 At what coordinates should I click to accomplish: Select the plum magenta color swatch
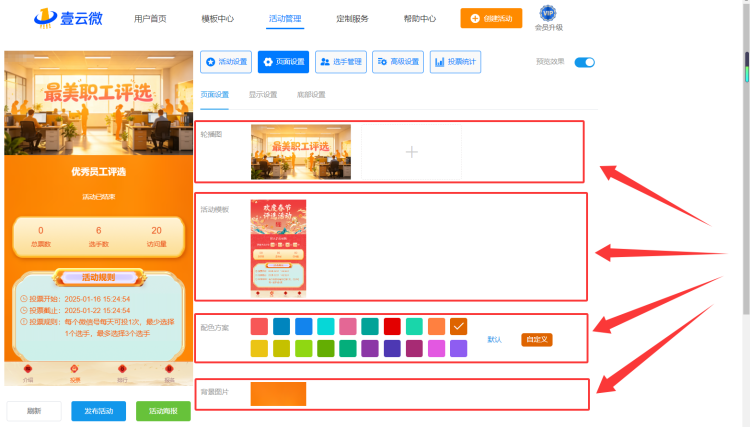[414, 349]
